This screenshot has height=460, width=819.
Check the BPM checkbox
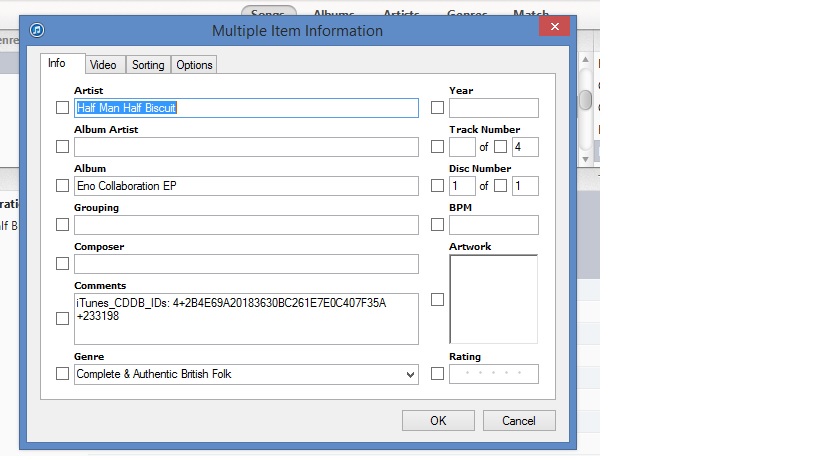click(437, 225)
